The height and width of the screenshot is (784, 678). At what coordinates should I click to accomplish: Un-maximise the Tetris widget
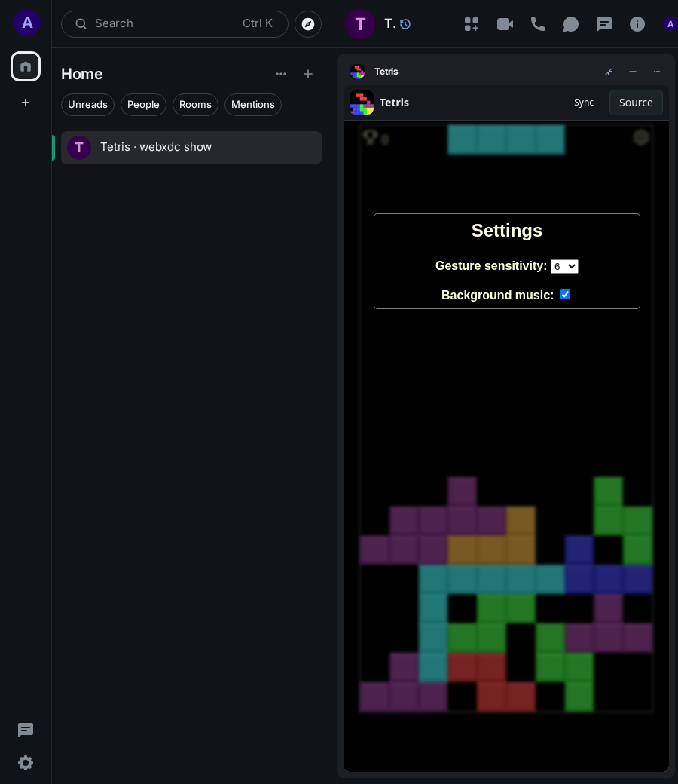[609, 72]
